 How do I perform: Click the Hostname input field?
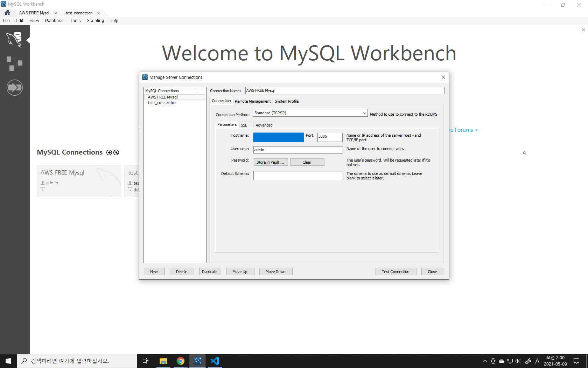(279, 137)
